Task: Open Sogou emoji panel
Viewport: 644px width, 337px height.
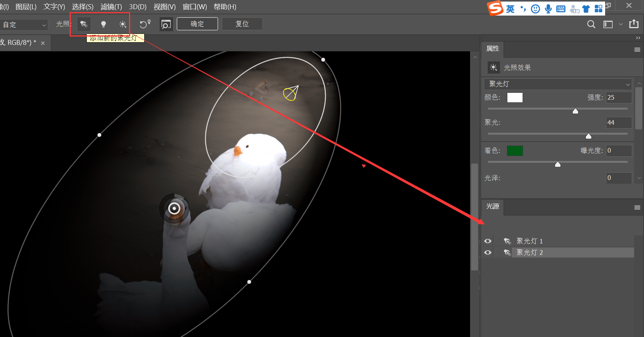Action: 536,9
